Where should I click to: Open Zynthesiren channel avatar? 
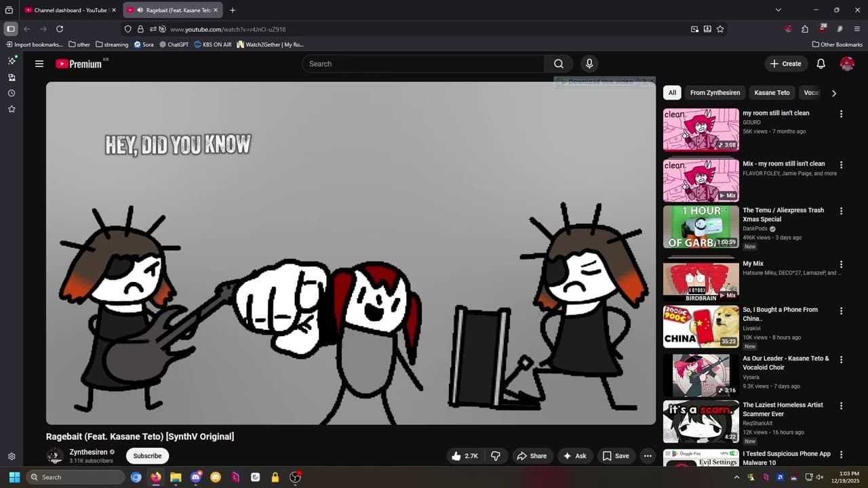[x=55, y=456]
